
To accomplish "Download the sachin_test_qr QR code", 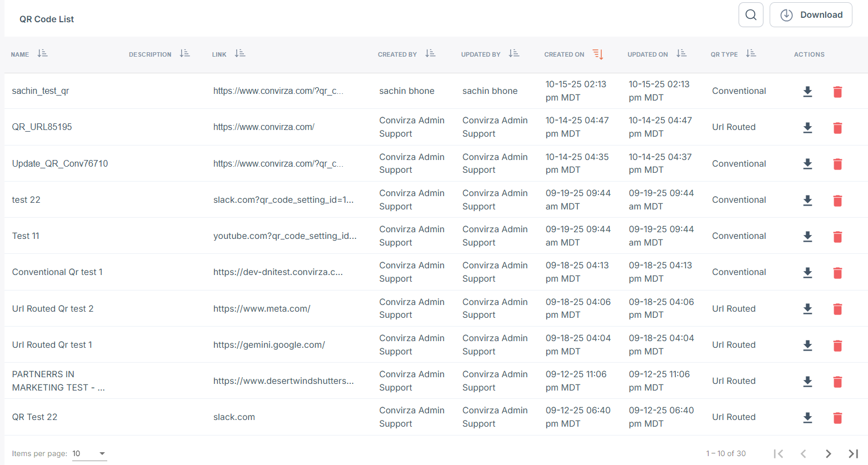I will point(807,92).
